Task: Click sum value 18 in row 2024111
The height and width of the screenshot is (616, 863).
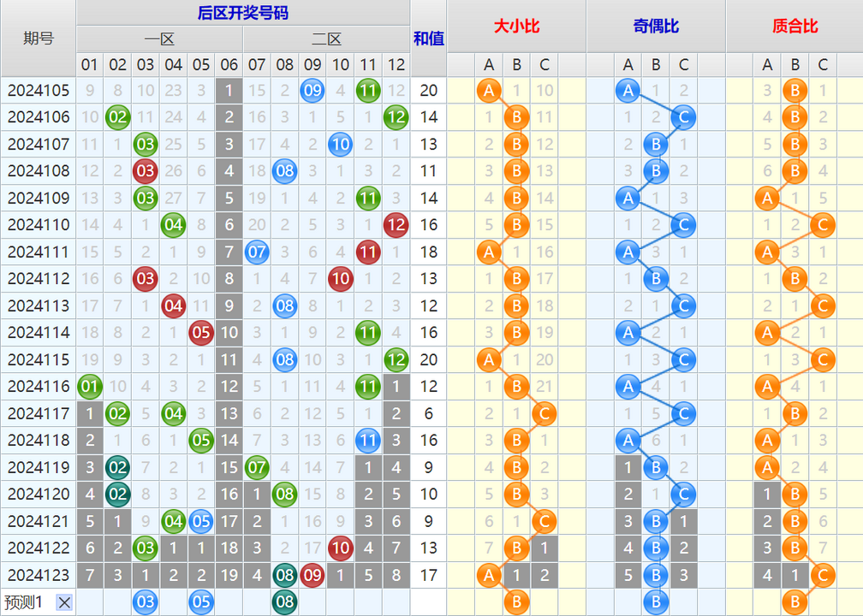Action: pyautogui.click(x=428, y=252)
